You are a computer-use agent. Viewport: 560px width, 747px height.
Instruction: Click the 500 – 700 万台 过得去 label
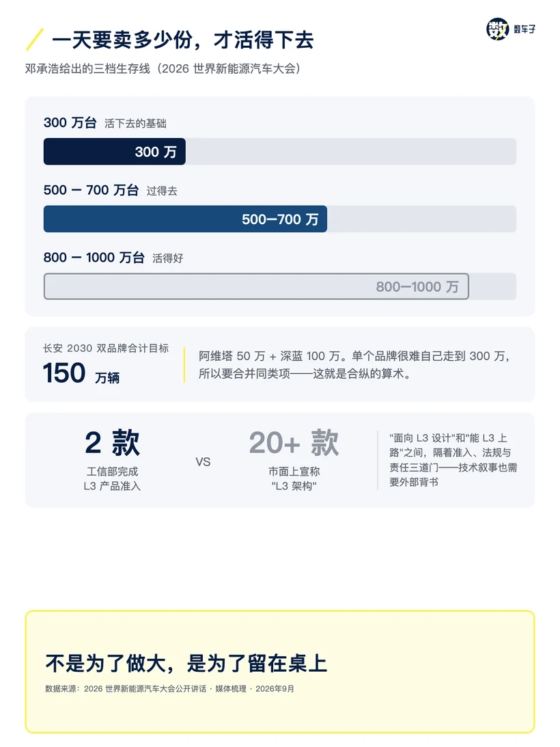coord(111,190)
